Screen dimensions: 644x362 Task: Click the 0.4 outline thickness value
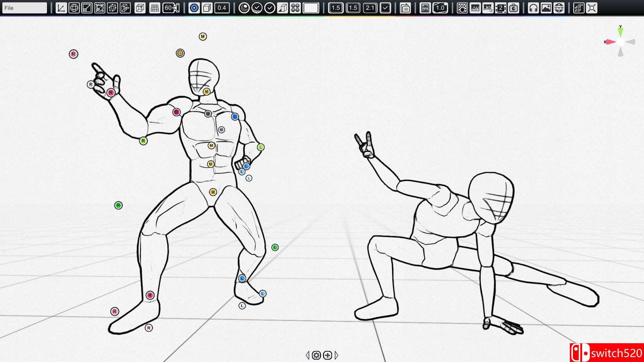click(222, 8)
